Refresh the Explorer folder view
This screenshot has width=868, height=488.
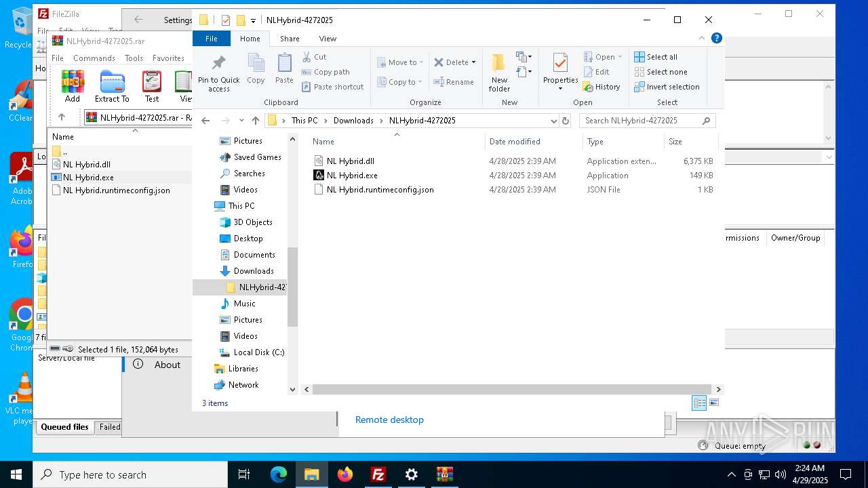(566, 121)
